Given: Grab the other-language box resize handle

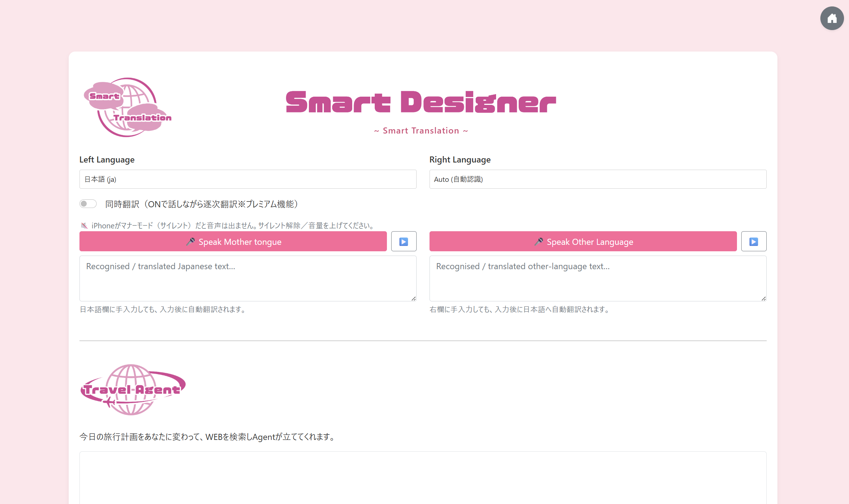Looking at the screenshot, I should click(763, 298).
